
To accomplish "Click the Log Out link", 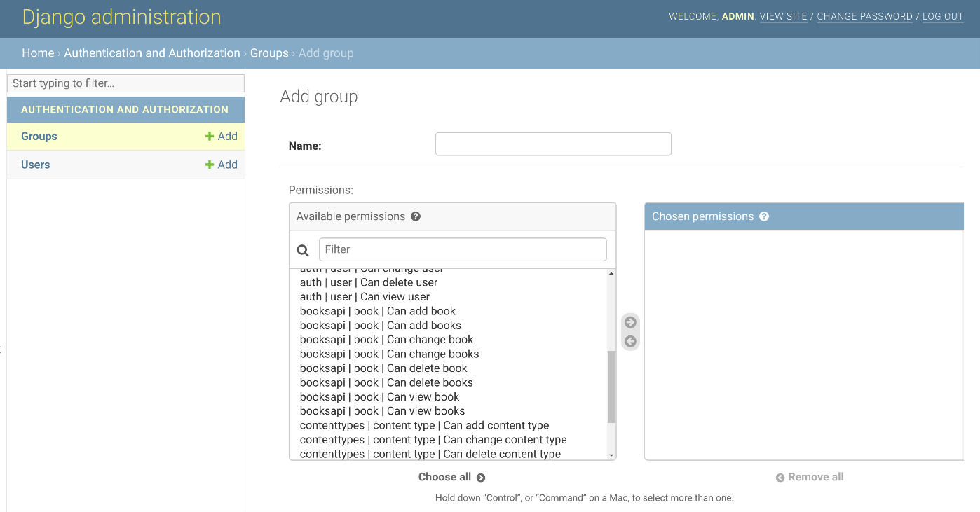I will (943, 16).
